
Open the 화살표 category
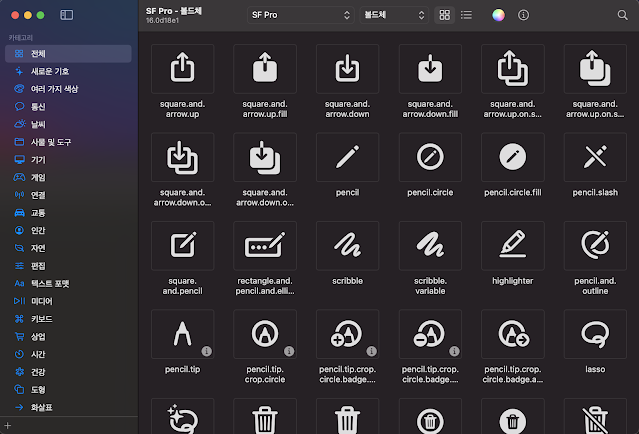coord(68,408)
